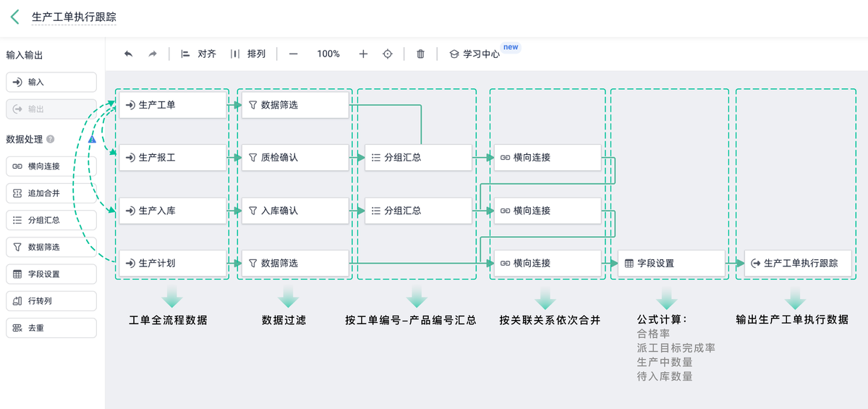This screenshot has height=409, width=868.
Task: Select 横向连接 in the data processing panel
Action: [51, 166]
